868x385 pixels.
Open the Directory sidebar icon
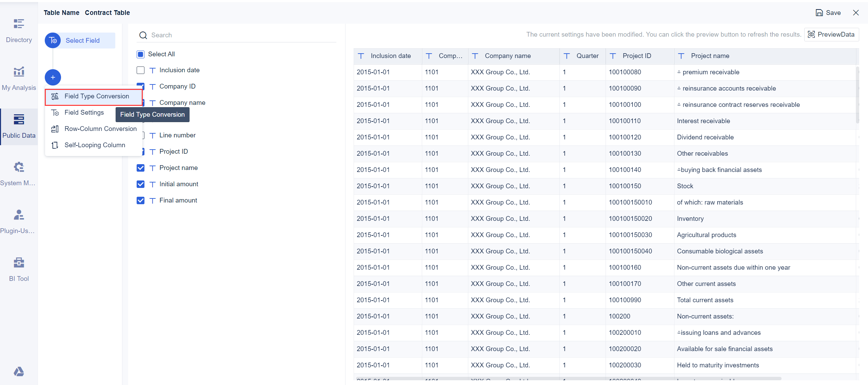coord(19,24)
